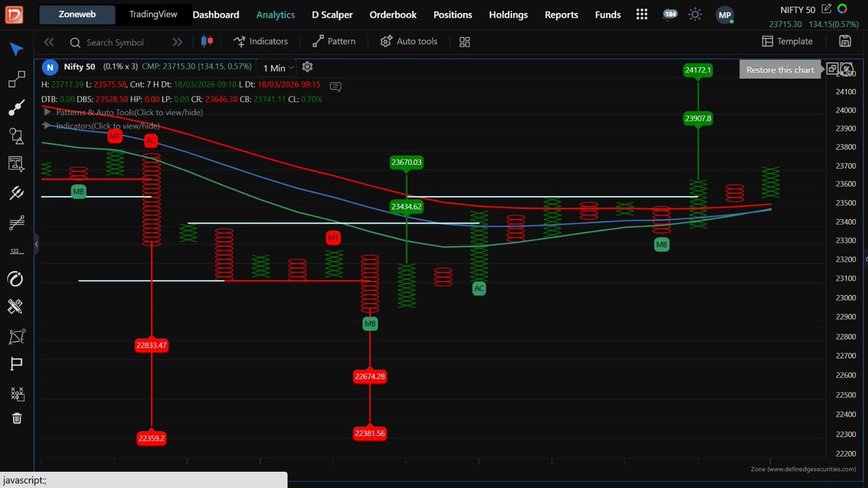Open the ruler and pencil measure tool
Image resolution: width=868 pixels, height=488 pixels.
point(16,307)
